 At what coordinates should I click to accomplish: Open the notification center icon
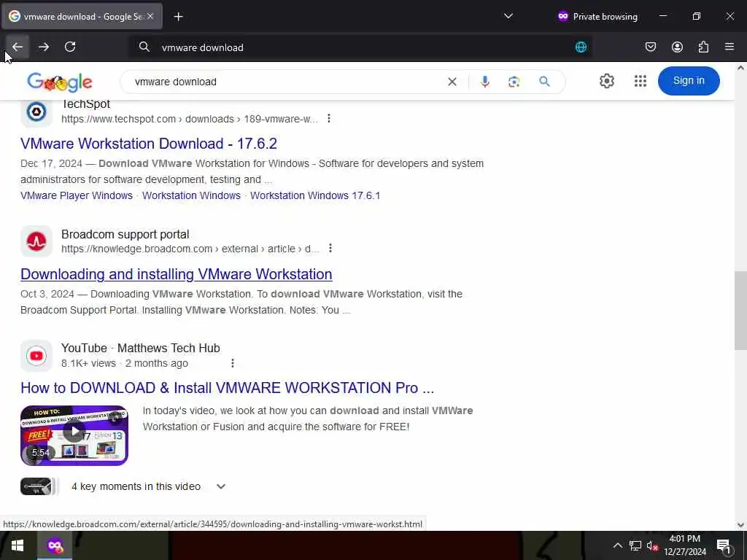click(x=724, y=545)
